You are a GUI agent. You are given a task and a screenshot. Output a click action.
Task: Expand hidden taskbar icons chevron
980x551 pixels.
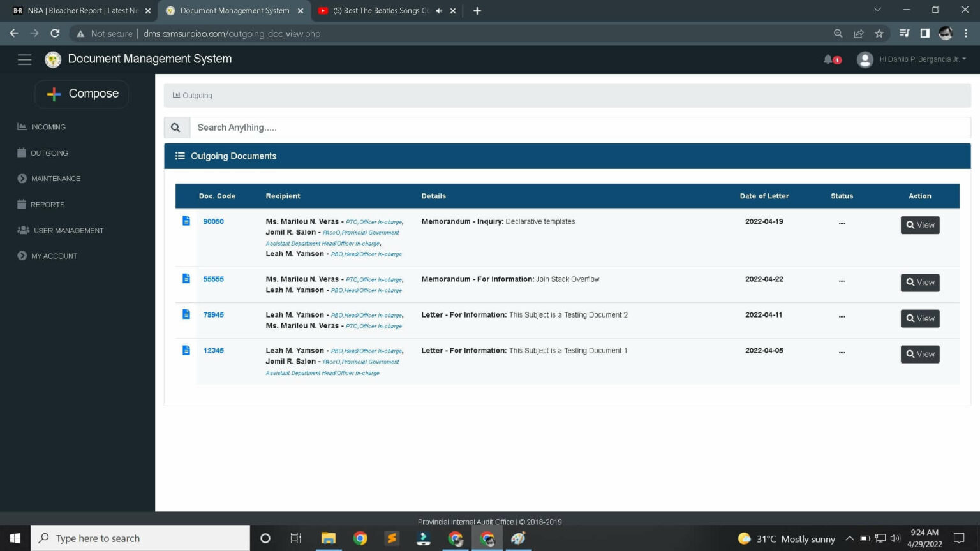click(850, 538)
